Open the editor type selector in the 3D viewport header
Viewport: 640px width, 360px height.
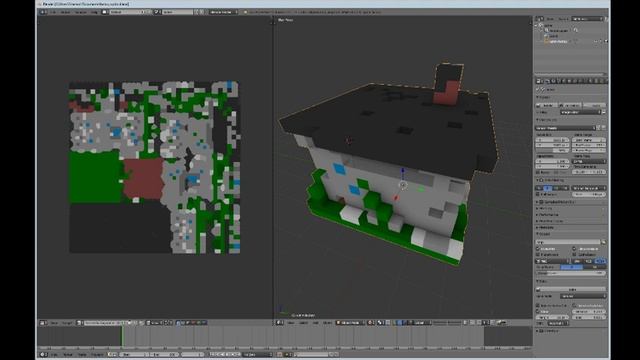click(280, 322)
